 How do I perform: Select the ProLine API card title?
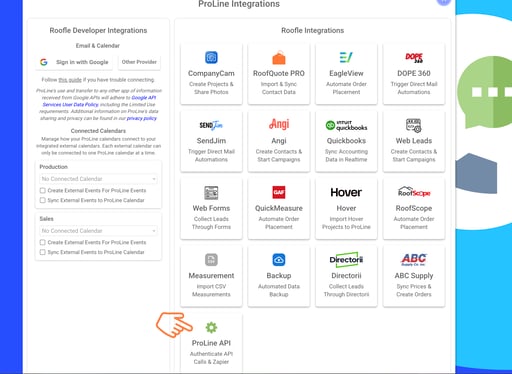(211, 343)
